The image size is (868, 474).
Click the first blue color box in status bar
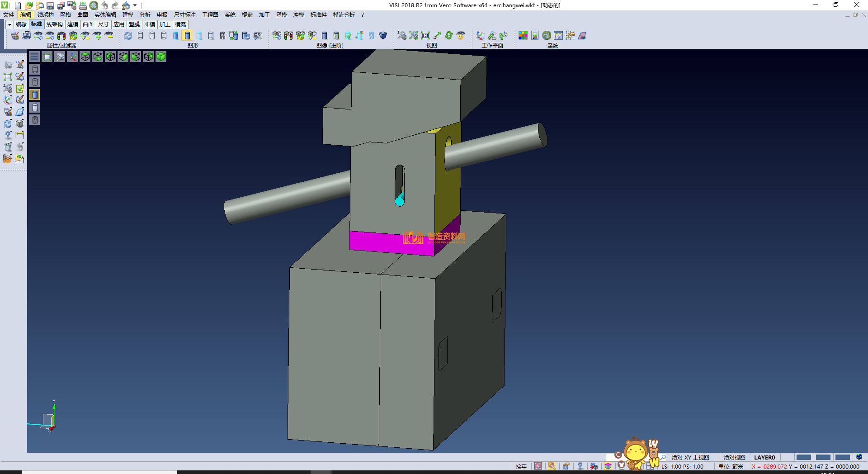803,457
